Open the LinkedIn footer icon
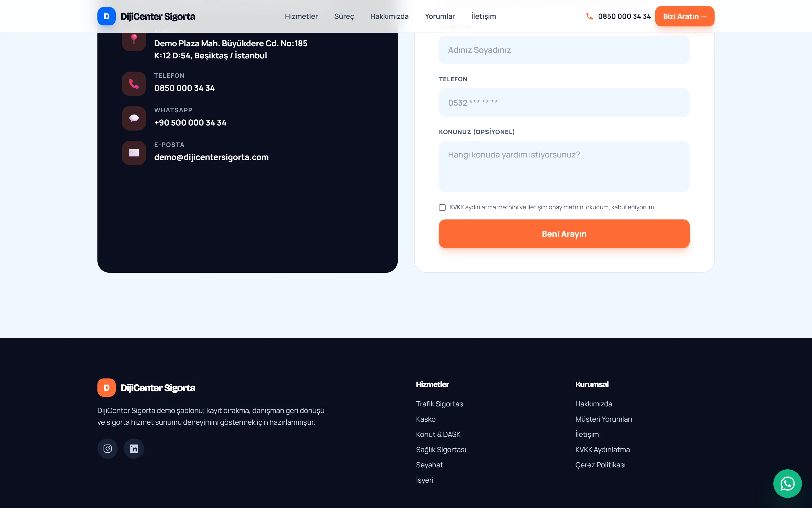The width and height of the screenshot is (812, 508). click(x=134, y=449)
